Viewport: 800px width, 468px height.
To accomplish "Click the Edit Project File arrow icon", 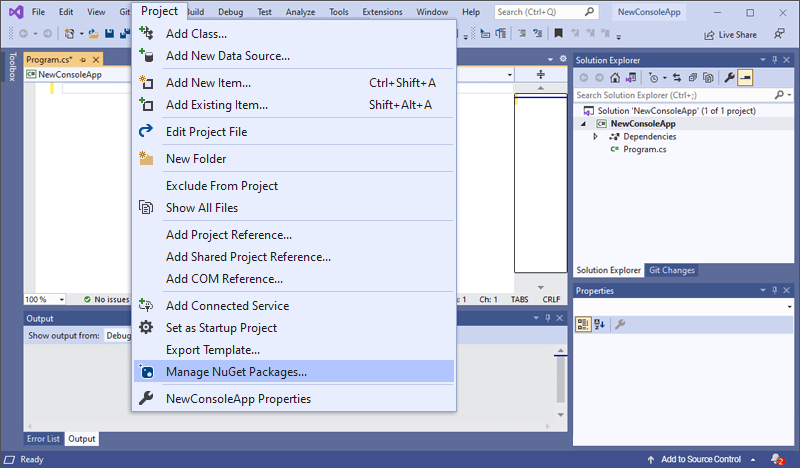I will (x=146, y=131).
